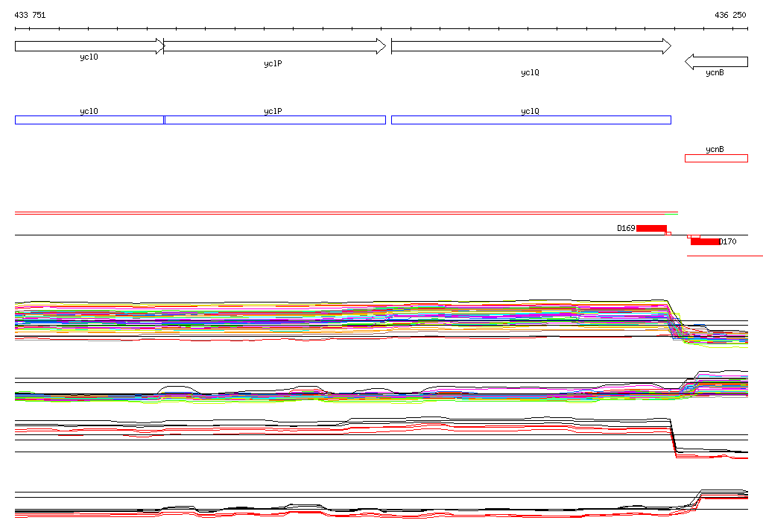
Task: Click the D170 red feature block
Action: [x=705, y=241]
